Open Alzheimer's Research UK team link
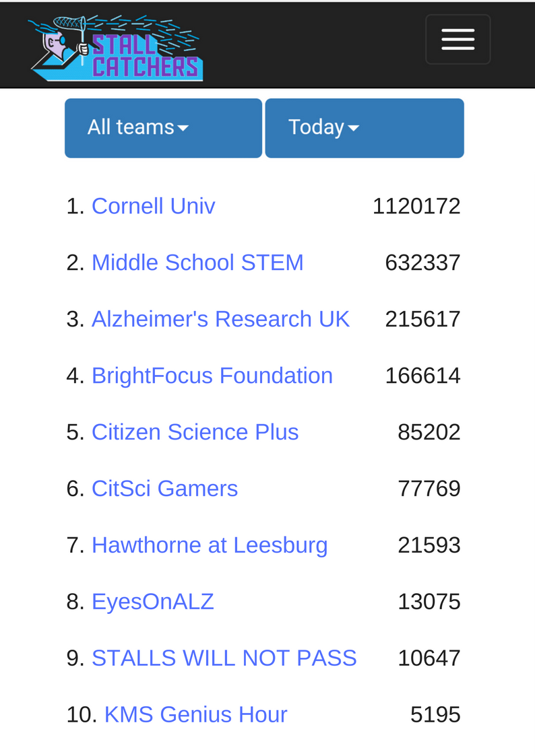 tap(220, 319)
